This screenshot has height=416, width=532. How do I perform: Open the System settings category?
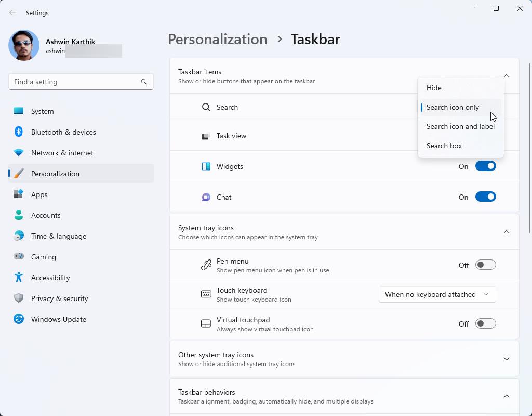(x=81, y=111)
